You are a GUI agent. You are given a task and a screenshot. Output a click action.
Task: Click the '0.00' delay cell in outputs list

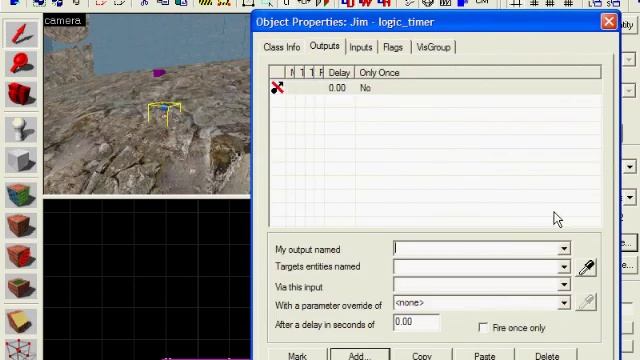point(337,88)
